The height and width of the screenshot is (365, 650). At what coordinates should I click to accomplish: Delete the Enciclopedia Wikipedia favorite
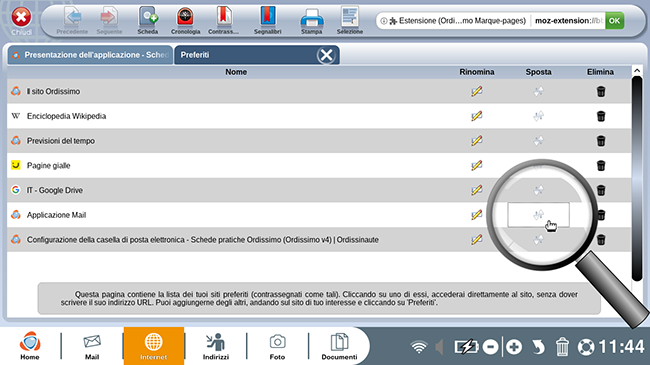pyautogui.click(x=601, y=116)
